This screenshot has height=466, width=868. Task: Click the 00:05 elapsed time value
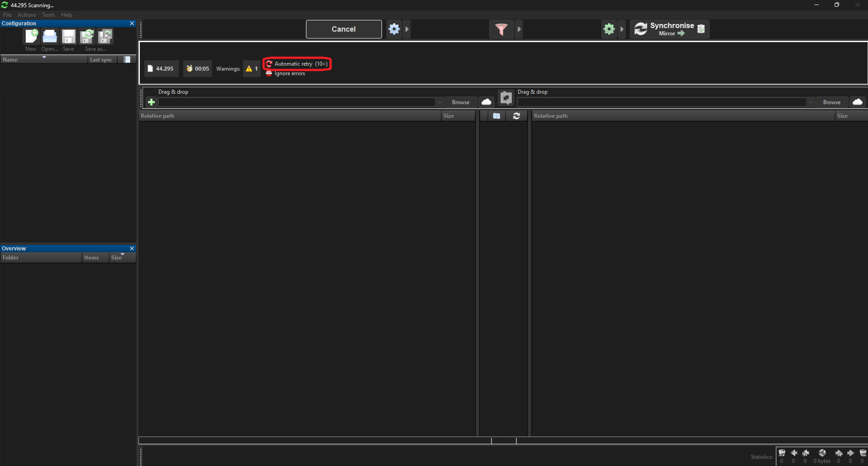(x=202, y=69)
